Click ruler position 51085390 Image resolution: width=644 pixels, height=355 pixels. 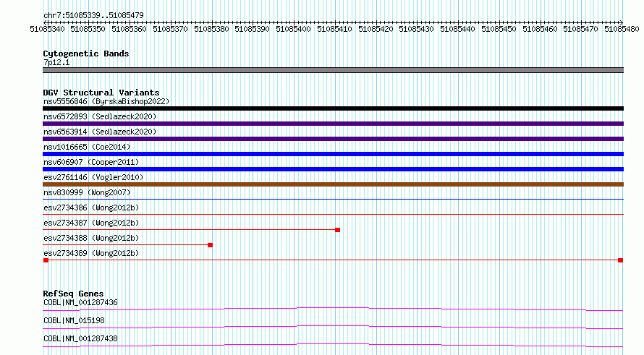point(253,29)
